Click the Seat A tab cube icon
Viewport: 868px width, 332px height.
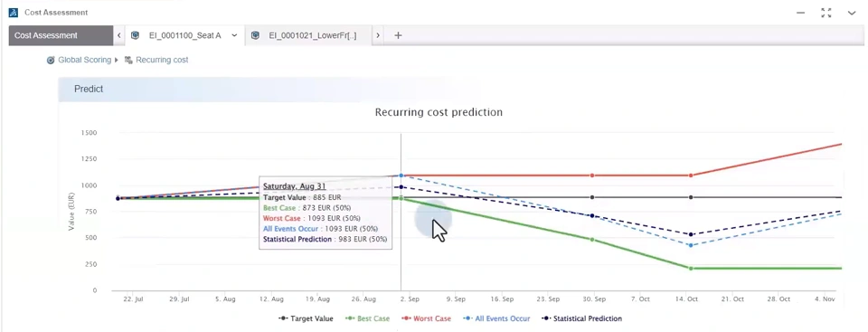[x=135, y=35]
